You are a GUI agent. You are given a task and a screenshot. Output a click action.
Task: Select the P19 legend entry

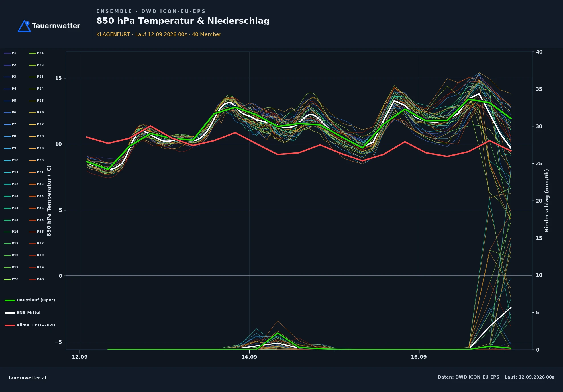pos(11,268)
